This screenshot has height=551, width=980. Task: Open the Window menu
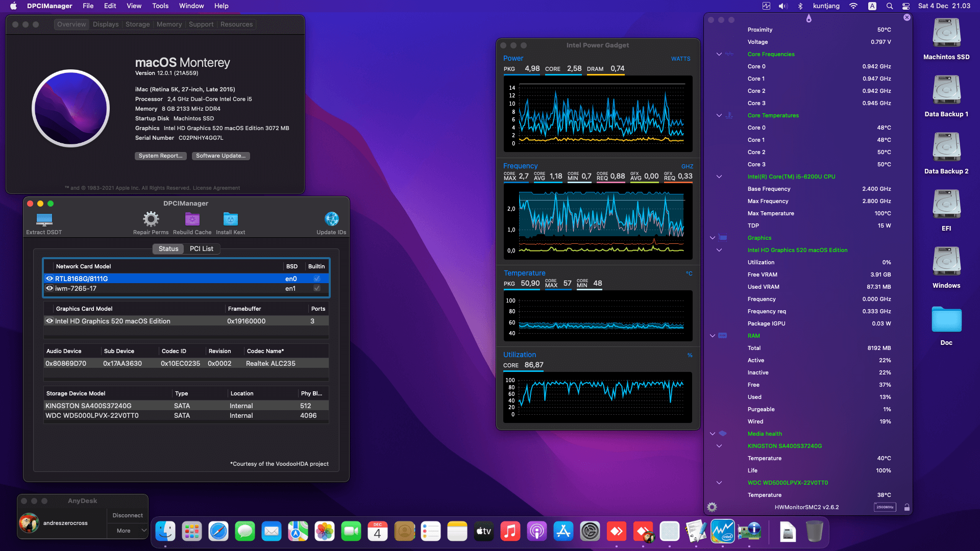click(191, 6)
